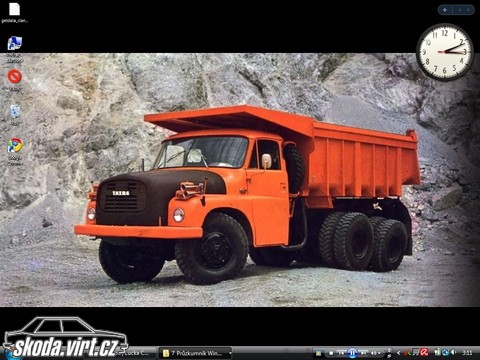
Task: Open the taskbar clock showing 3:11
Action: 467,353
